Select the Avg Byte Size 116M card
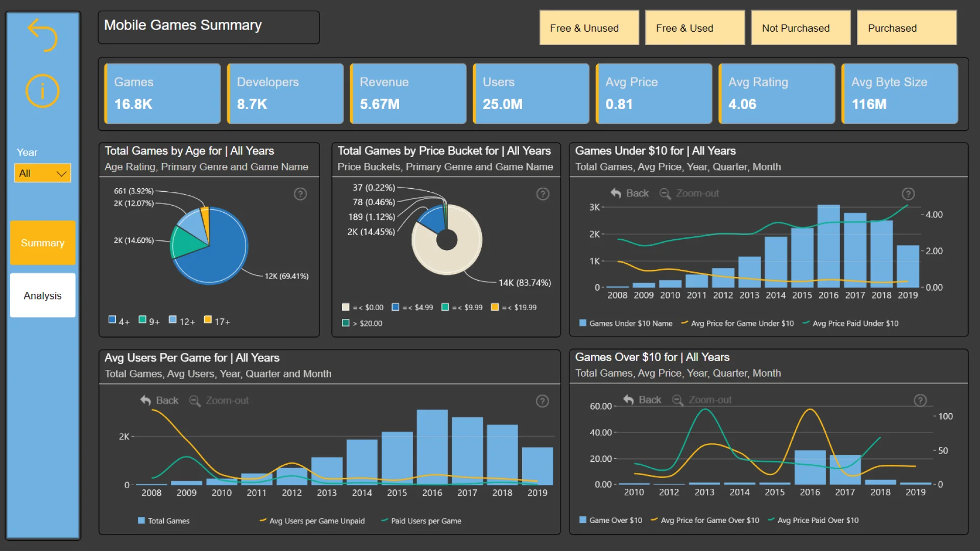The height and width of the screenshot is (551, 980). [x=900, y=94]
